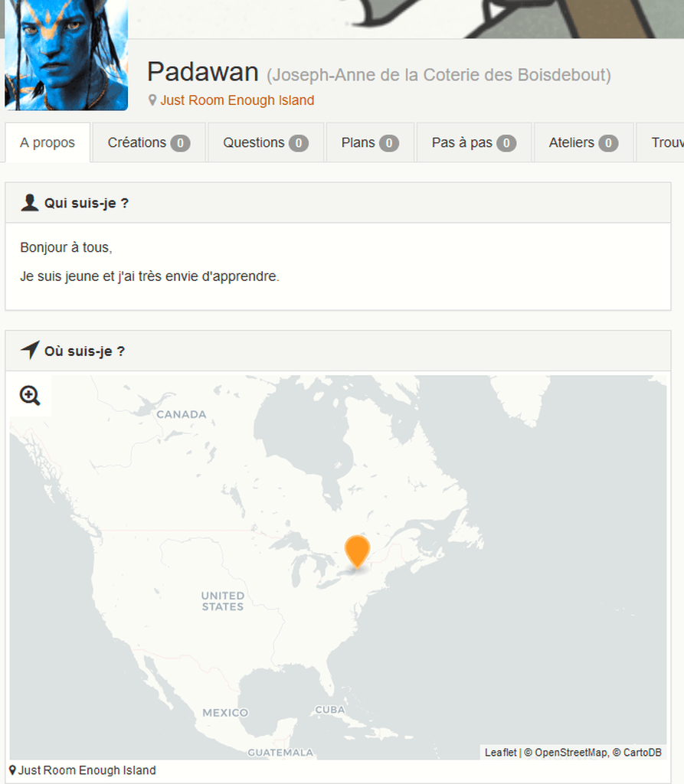Zoom the map with the magnifier icon

coord(30,396)
